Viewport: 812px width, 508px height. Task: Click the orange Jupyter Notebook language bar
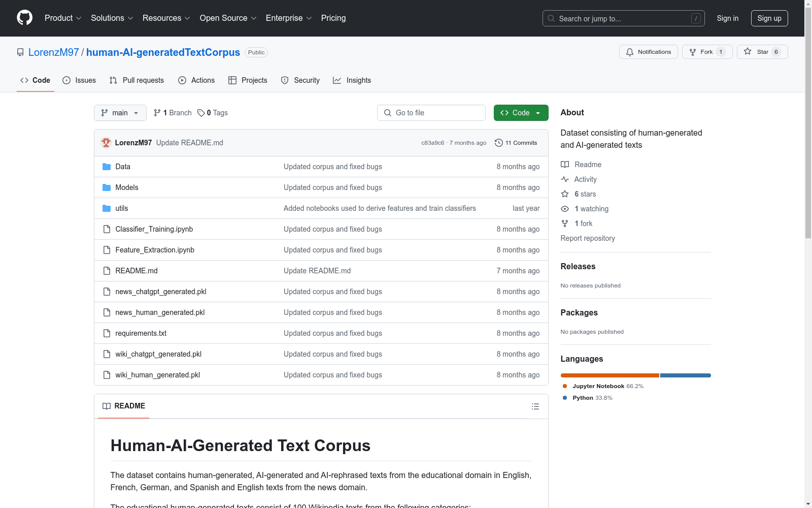610,375
